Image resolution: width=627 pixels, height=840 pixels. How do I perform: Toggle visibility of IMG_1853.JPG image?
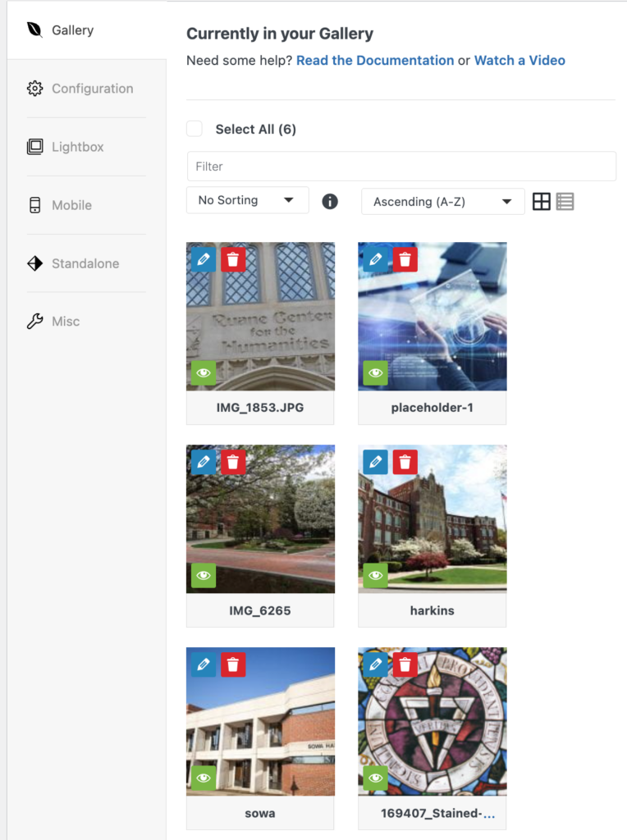tap(204, 373)
